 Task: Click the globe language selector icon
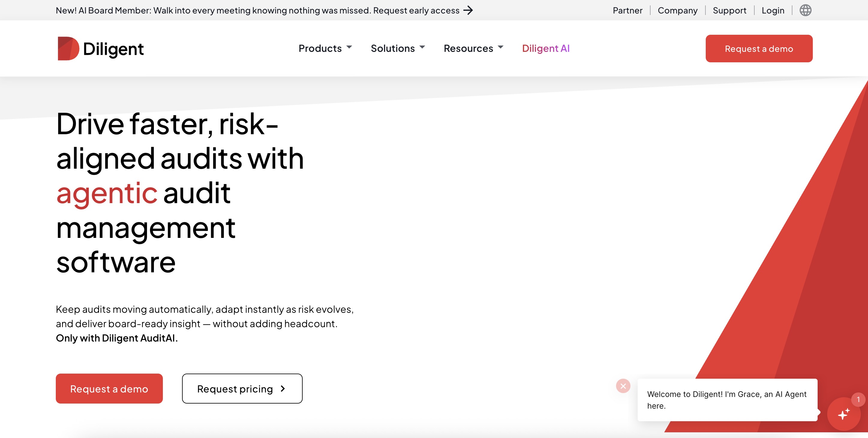point(805,10)
